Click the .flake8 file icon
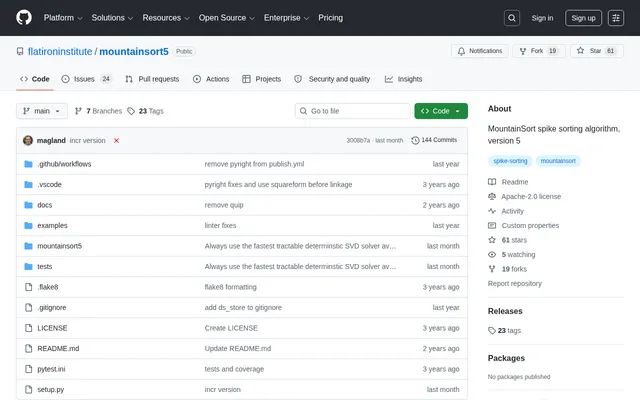 pos(28,287)
